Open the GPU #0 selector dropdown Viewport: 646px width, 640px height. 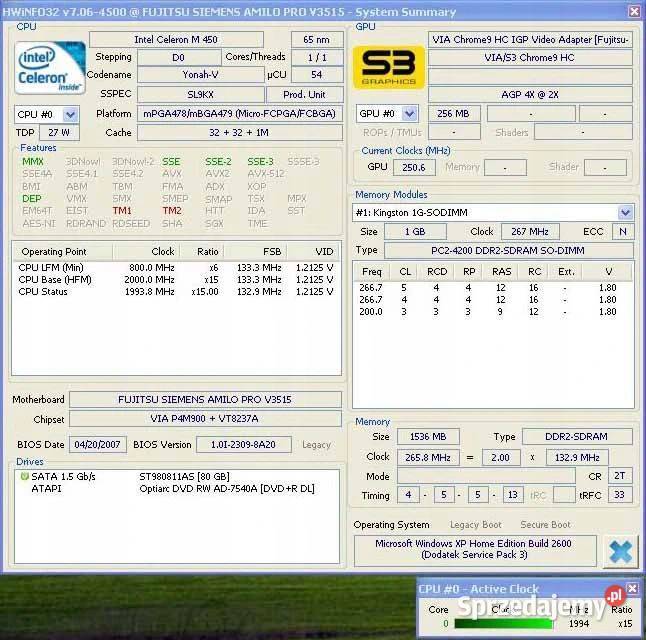(410, 113)
